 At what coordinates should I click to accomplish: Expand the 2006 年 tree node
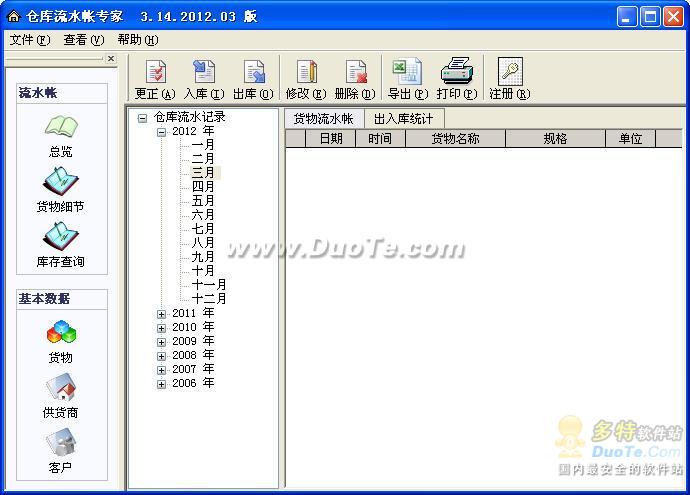(x=161, y=385)
